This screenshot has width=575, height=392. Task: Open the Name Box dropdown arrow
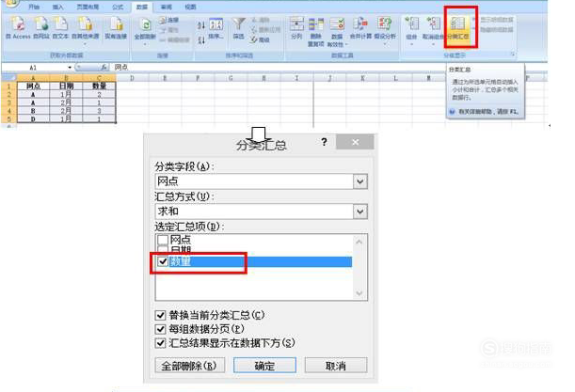[70, 68]
